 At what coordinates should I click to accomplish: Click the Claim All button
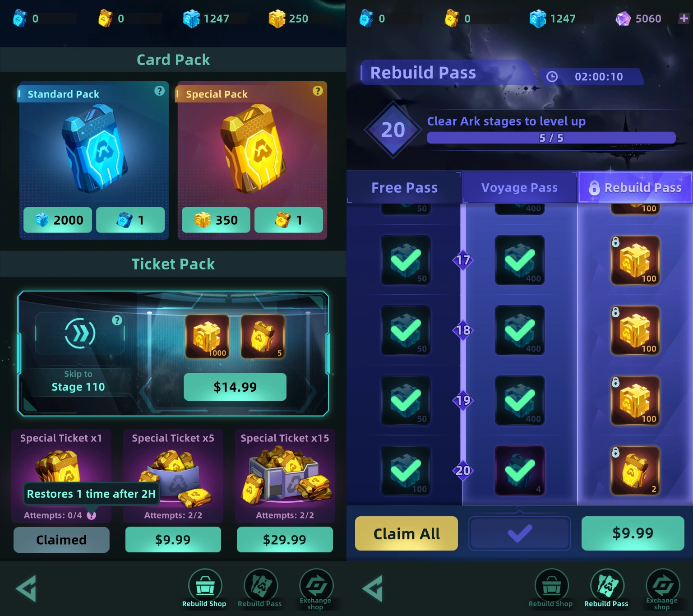[x=407, y=533]
